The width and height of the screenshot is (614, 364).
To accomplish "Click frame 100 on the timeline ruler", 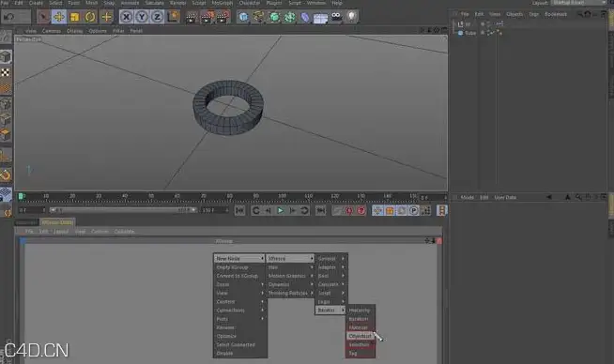I will [x=282, y=196].
